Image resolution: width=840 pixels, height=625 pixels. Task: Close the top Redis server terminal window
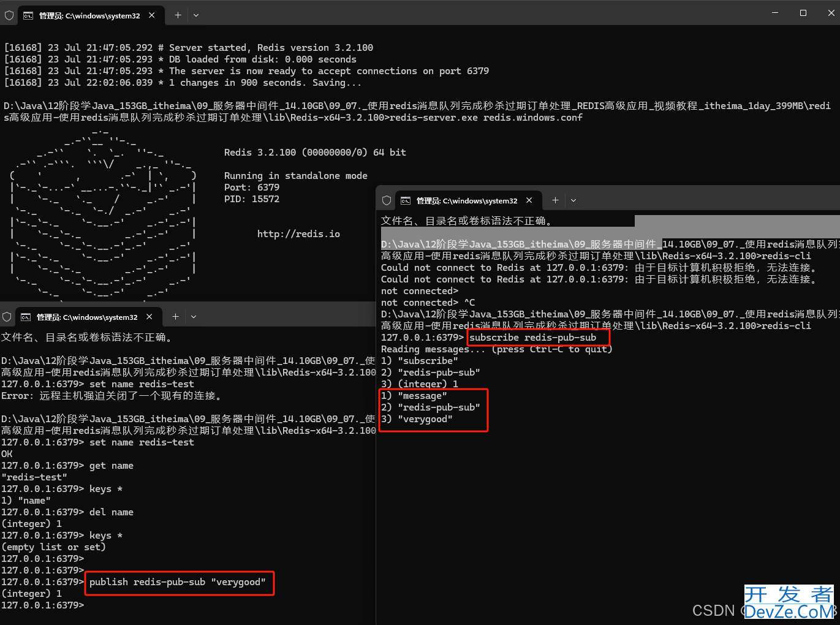point(831,13)
